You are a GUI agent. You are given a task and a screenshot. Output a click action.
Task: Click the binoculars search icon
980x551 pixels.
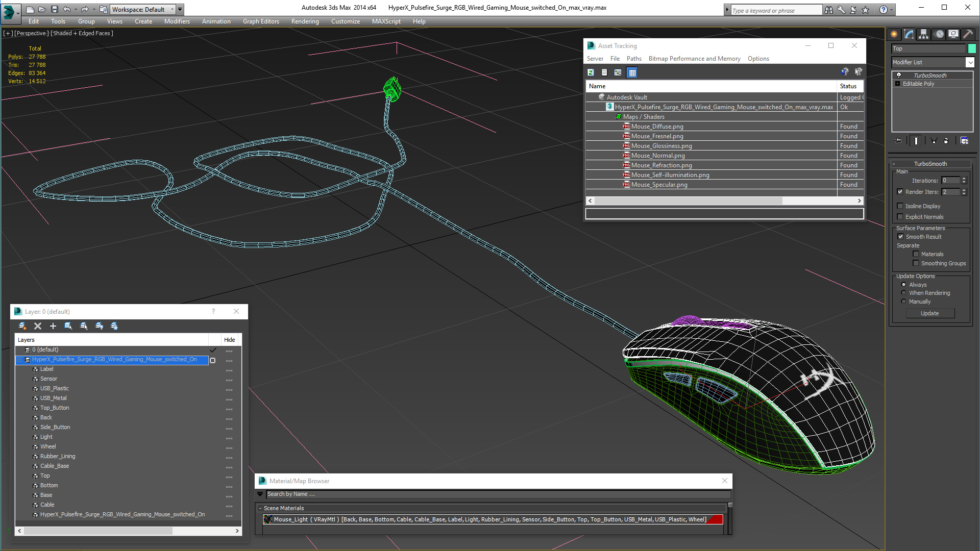click(828, 10)
